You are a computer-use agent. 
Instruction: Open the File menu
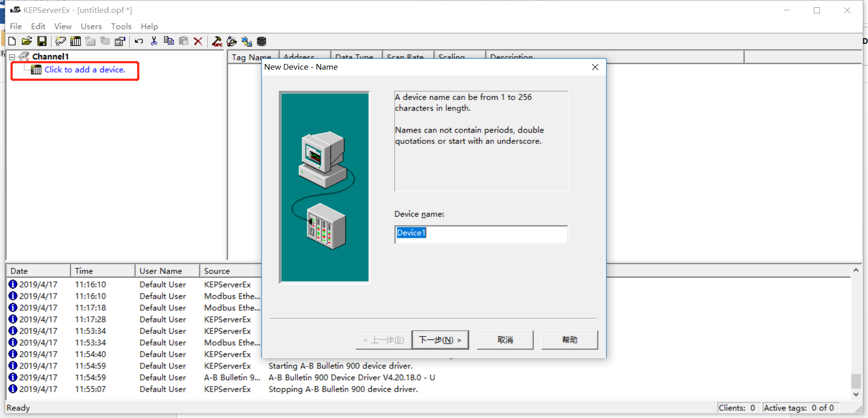(16, 26)
